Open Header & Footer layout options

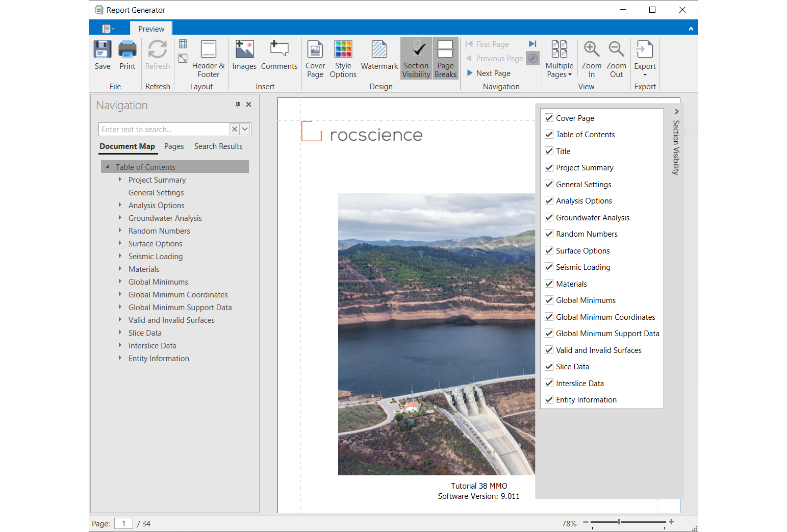(x=208, y=59)
